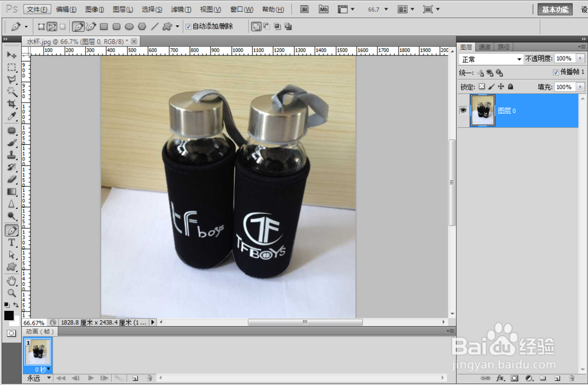588x385 pixels.
Task: Toggle lock transparent pixels
Action: [x=482, y=87]
